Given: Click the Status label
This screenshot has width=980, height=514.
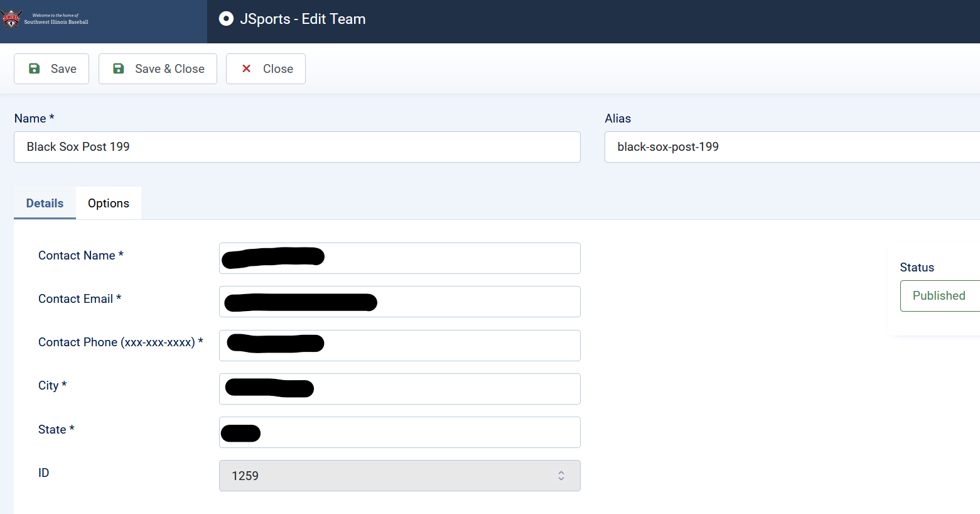Looking at the screenshot, I should [x=917, y=267].
